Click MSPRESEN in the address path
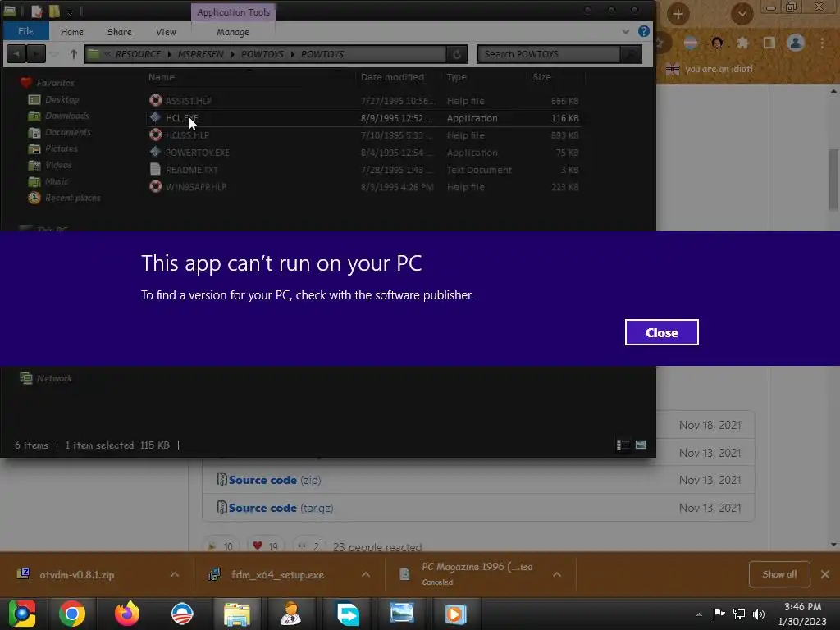 (x=201, y=54)
